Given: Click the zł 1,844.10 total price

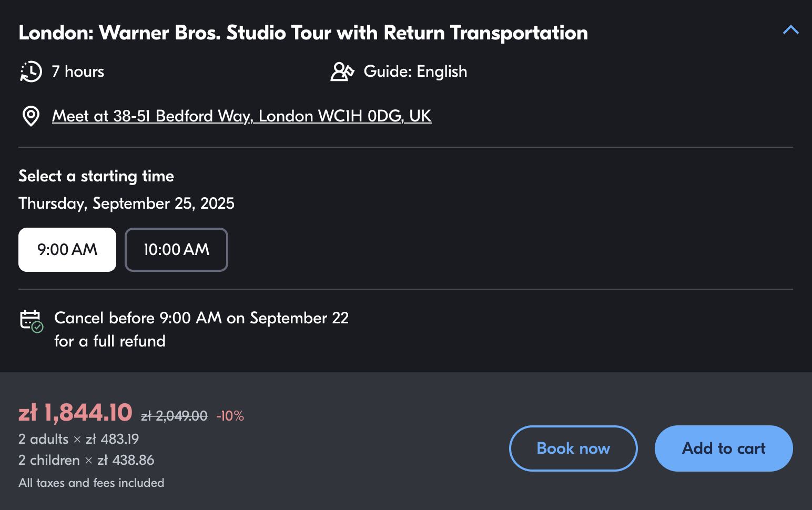Looking at the screenshot, I should click(75, 413).
